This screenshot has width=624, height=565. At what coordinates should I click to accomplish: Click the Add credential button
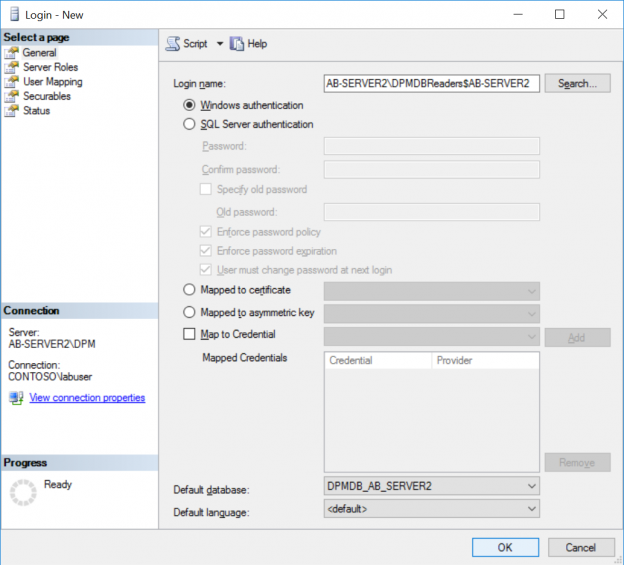tap(577, 337)
